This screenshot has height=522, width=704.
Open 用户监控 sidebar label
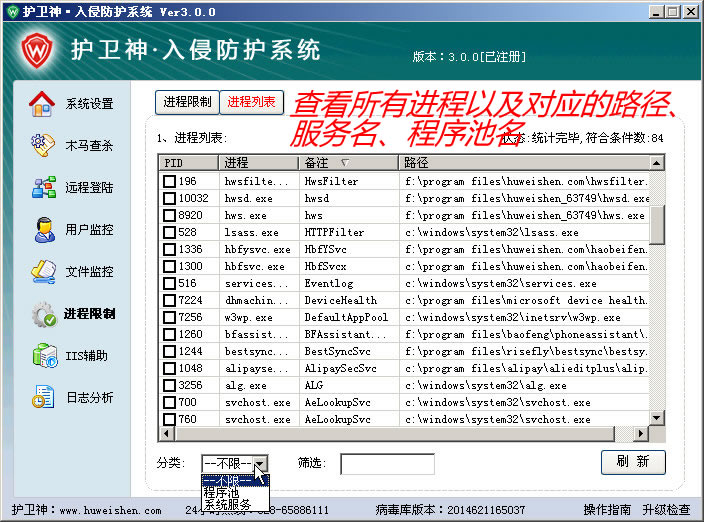click(89, 229)
